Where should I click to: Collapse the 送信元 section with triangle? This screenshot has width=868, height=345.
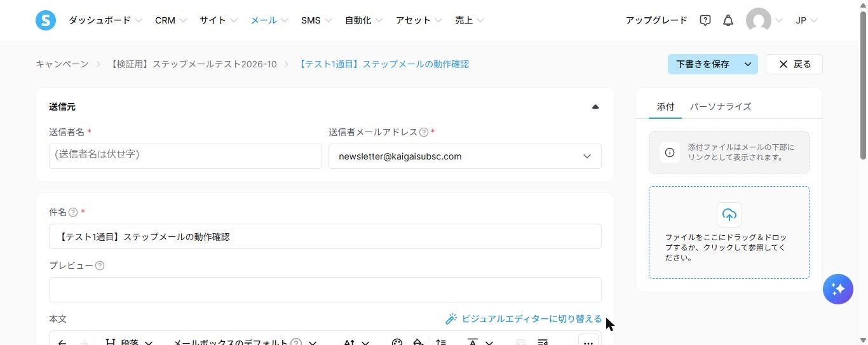coord(595,107)
